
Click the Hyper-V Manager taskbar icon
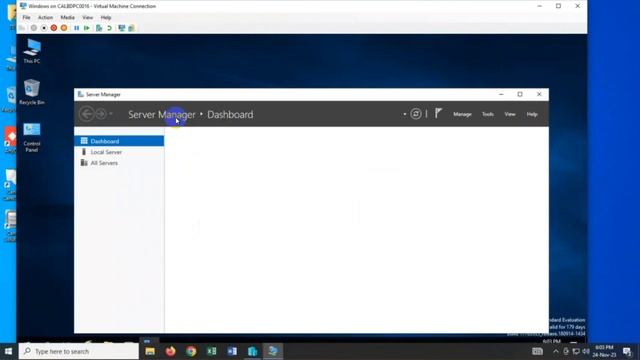[253, 351]
